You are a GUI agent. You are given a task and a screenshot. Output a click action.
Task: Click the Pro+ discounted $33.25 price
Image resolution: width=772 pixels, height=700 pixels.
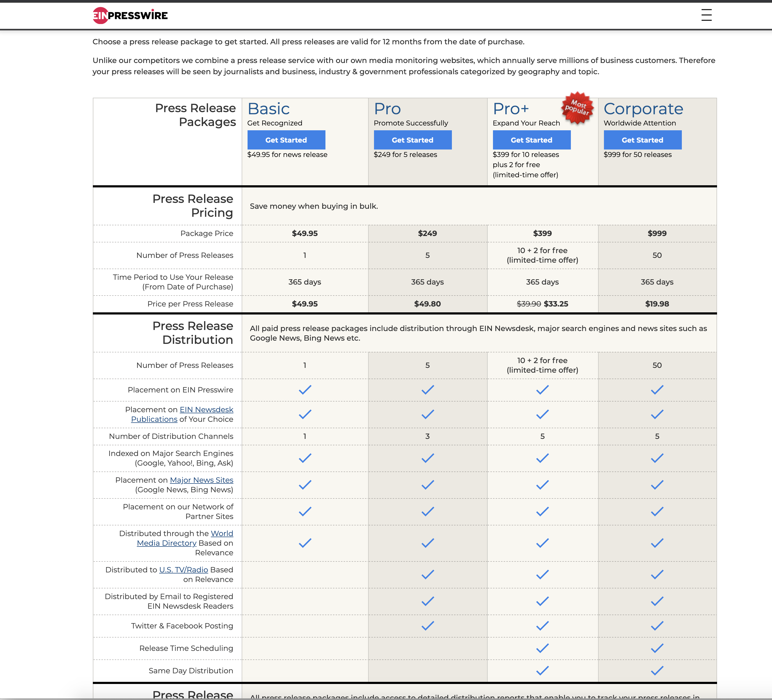[x=556, y=304]
